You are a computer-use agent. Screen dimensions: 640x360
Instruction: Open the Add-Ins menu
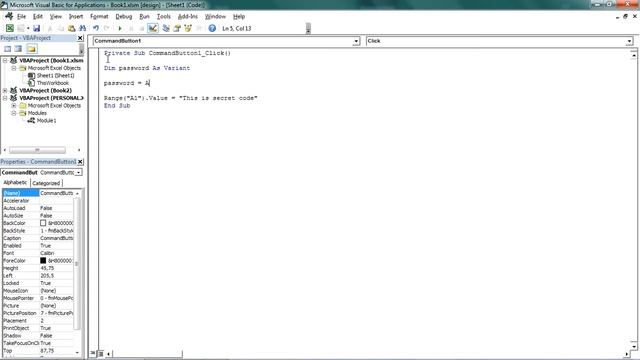tap(188, 16)
